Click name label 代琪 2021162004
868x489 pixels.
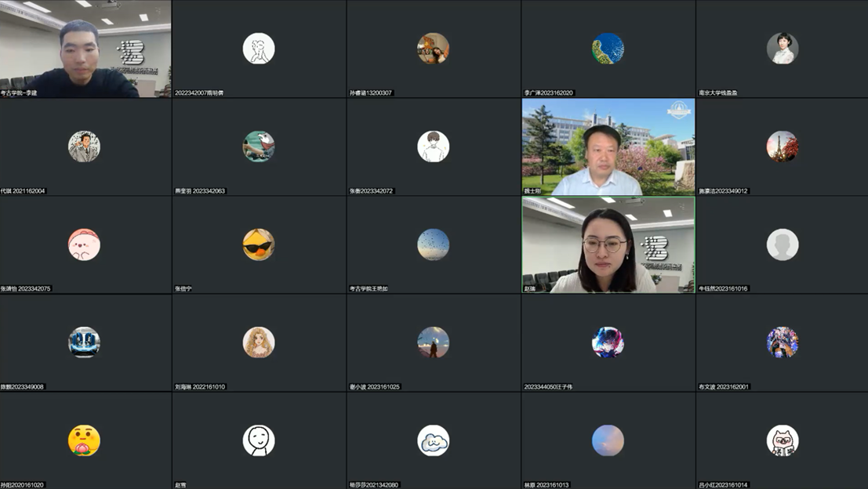[x=24, y=190]
